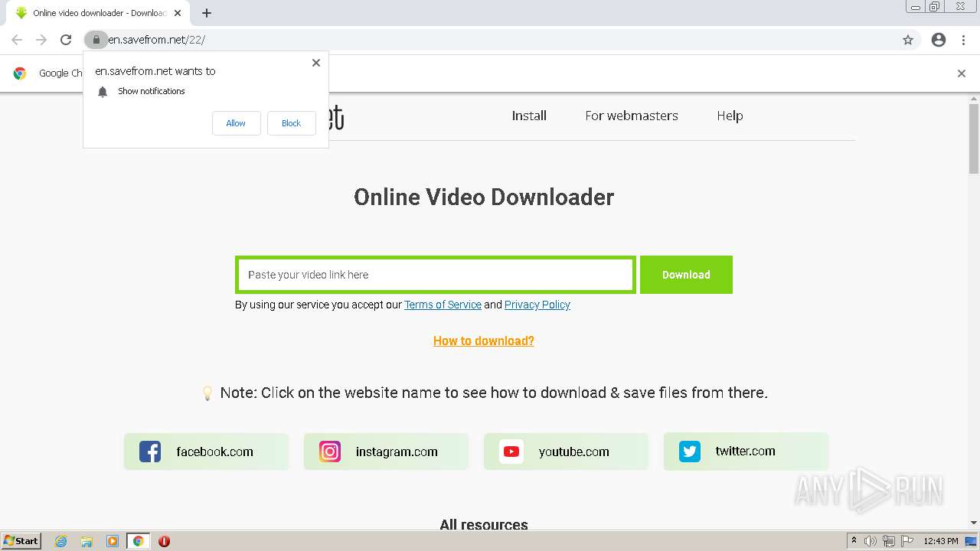Image resolution: width=980 pixels, height=551 pixels.
Task: Allow notifications from en.savefrom.net
Action: (236, 123)
